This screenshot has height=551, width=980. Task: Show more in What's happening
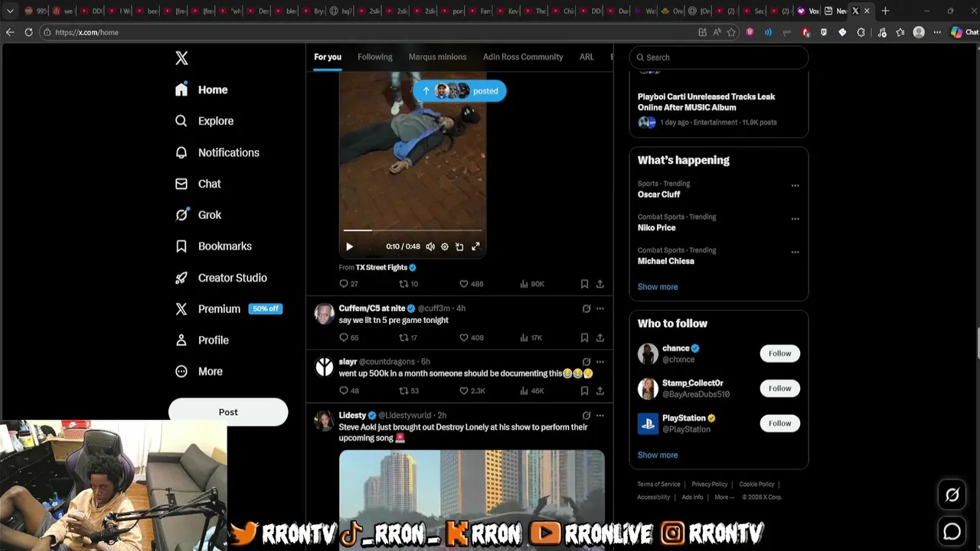[658, 287]
